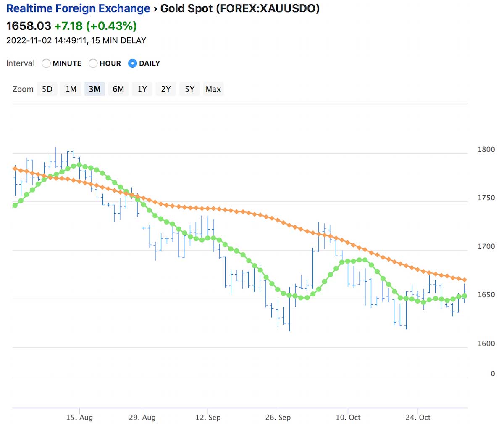Click the last orange moving-average marker
The image size is (504, 436).
tap(465, 280)
